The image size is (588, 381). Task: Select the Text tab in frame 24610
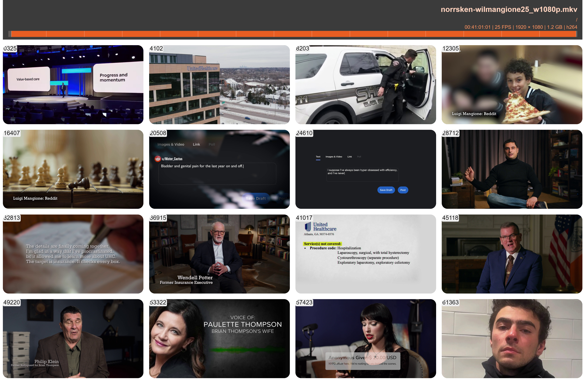coord(318,157)
